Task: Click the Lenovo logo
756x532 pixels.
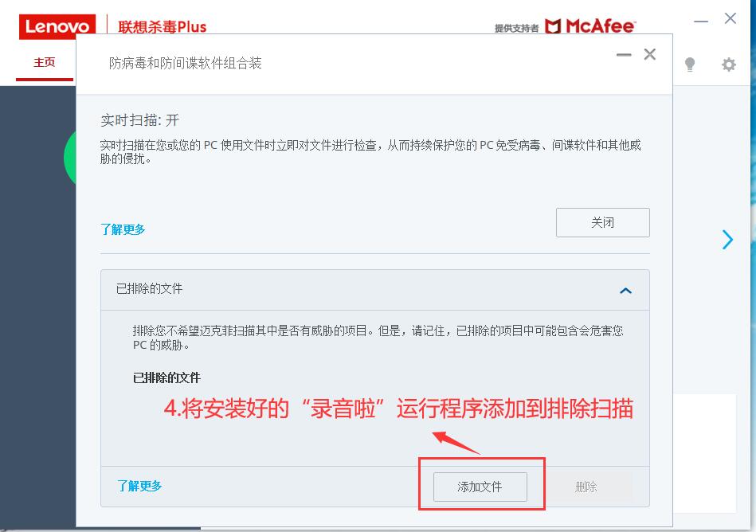Action: click(x=57, y=26)
